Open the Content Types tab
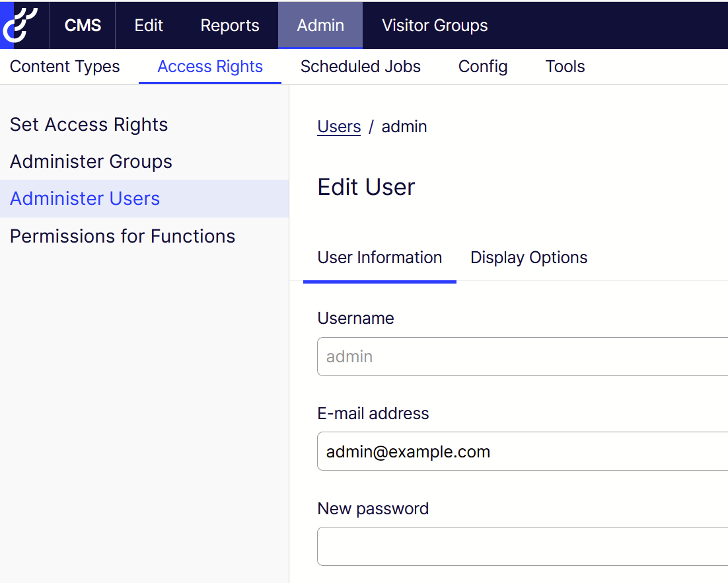728x583 pixels. click(x=65, y=67)
